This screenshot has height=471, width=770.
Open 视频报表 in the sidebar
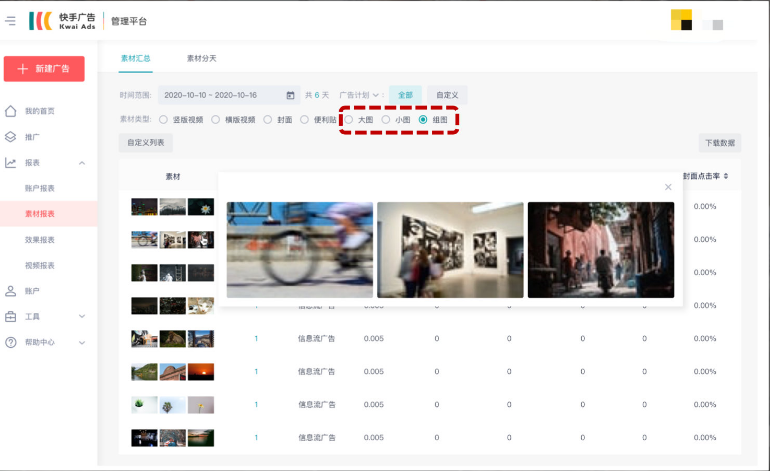tap(40, 265)
